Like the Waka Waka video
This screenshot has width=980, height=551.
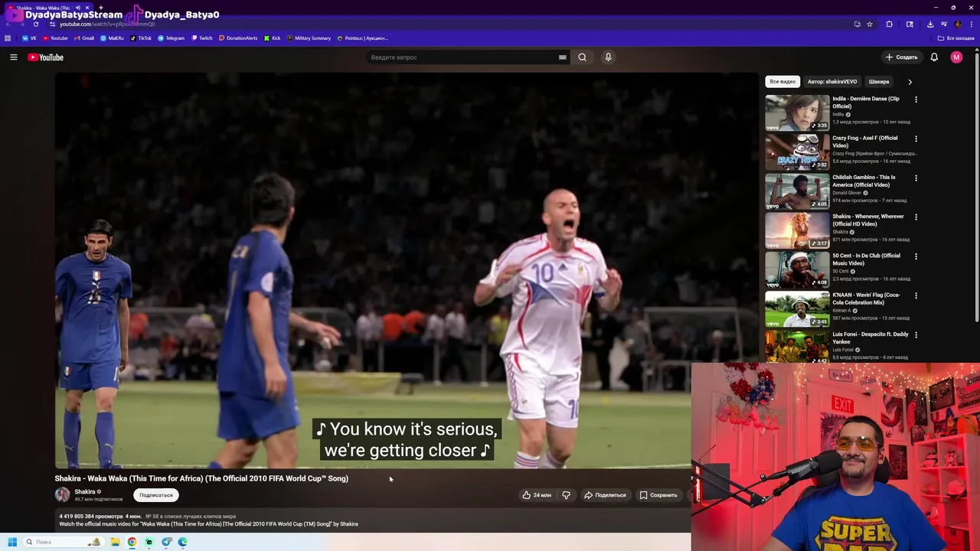536,495
